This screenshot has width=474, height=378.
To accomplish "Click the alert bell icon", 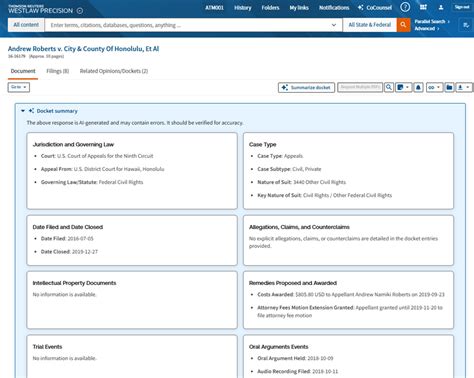I will pyautogui.click(x=418, y=87).
